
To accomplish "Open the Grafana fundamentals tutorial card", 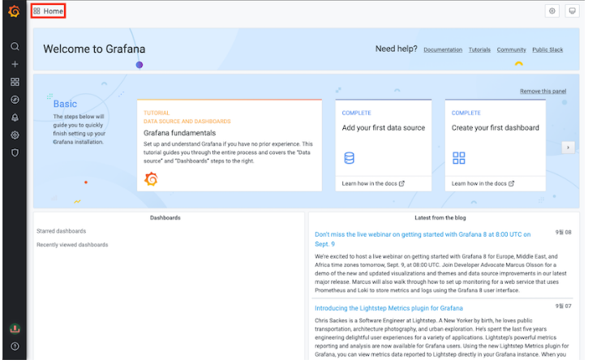I will point(230,145).
